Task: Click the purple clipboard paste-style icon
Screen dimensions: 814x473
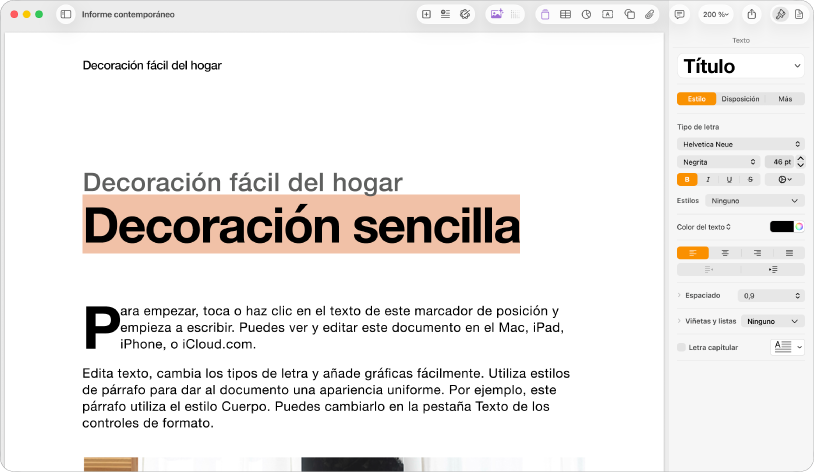Action: point(545,15)
